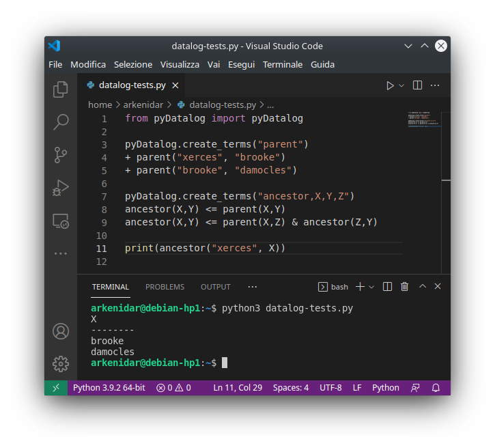Click the terminal command prompt line
495x448 pixels.
[222, 308]
